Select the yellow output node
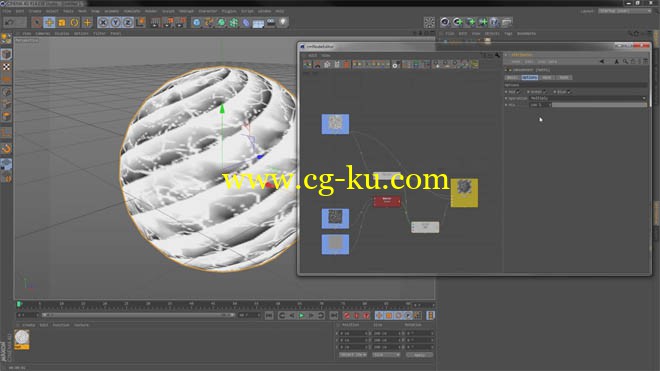Image resolution: width=660 pixels, height=371 pixels. point(464,193)
